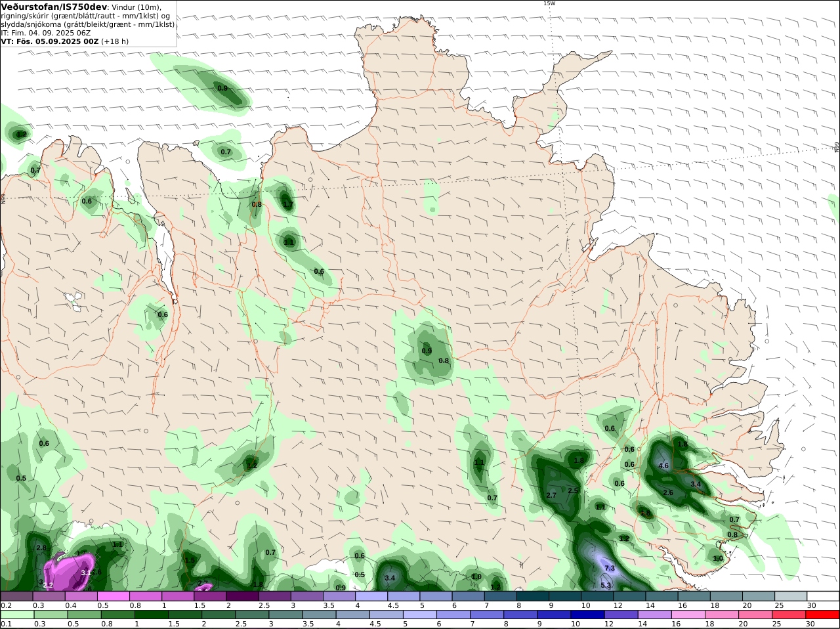Click the '0.1' label in the bottom legend row
Image resolution: width=840 pixels, height=629 pixels.
click(x=7, y=624)
